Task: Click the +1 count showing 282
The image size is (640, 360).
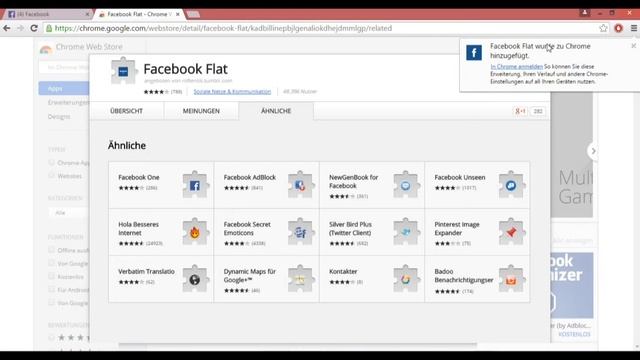Action: [538, 111]
